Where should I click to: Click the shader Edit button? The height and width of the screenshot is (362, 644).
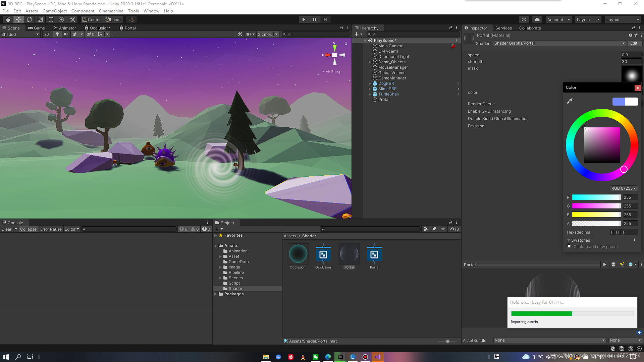(x=635, y=43)
